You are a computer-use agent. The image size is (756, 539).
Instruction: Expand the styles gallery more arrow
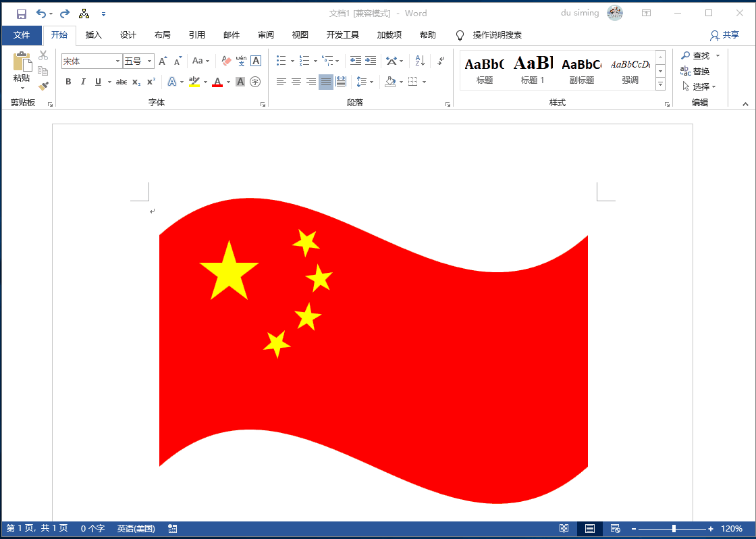(x=661, y=84)
